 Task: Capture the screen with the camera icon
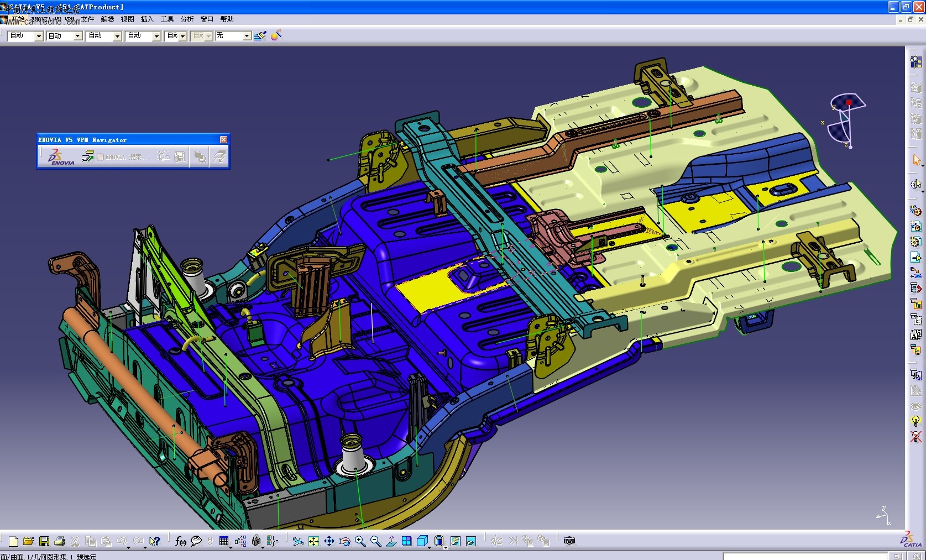(569, 541)
